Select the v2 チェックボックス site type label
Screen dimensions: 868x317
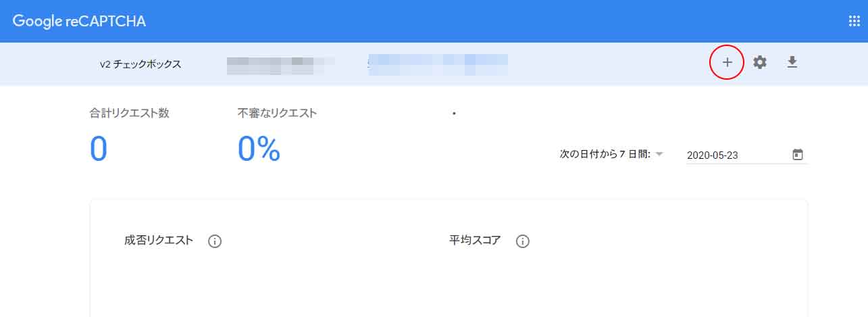tap(141, 64)
